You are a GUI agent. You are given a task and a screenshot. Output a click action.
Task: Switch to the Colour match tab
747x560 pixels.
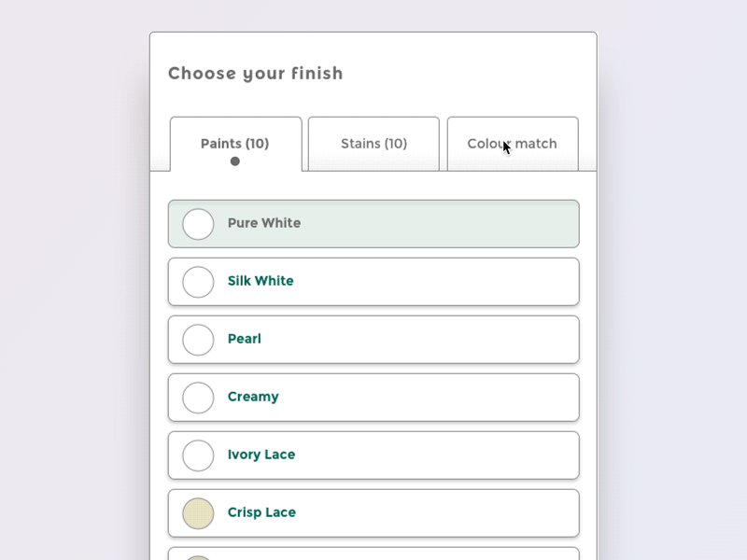point(513,144)
